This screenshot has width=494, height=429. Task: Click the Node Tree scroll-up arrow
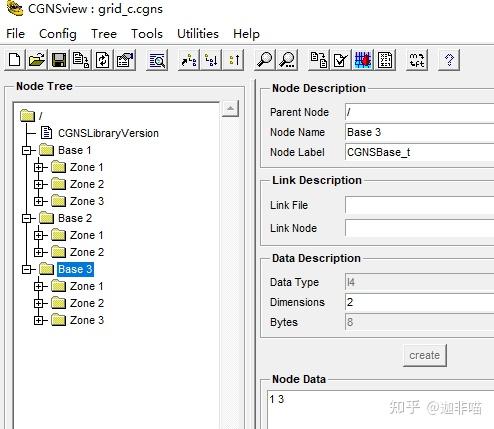pos(230,109)
